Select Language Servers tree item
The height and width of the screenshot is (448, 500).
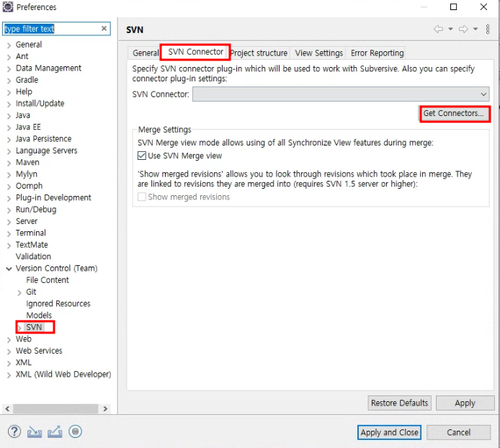[47, 151]
